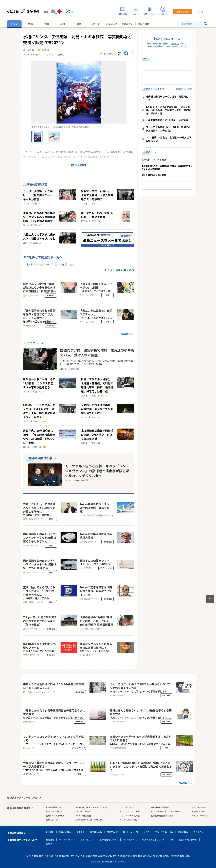Click the author icon beside 水野薫

pyautogui.click(x=24, y=50)
